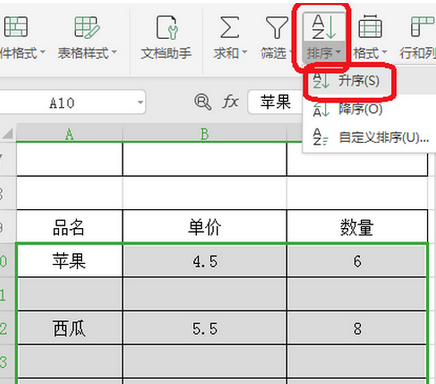Click the table style icon
Image resolution: width=436 pixels, height=384 pixels.
[x=87, y=27]
